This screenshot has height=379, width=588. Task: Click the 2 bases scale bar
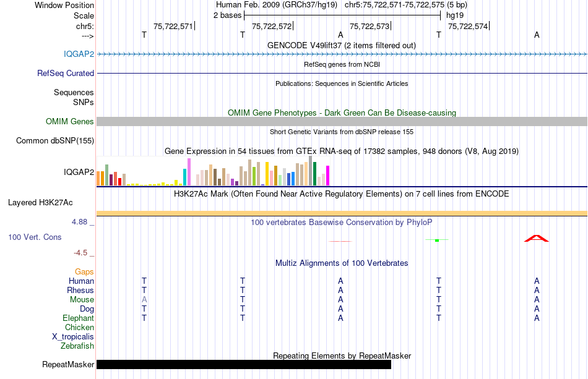click(x=342, y=15)
